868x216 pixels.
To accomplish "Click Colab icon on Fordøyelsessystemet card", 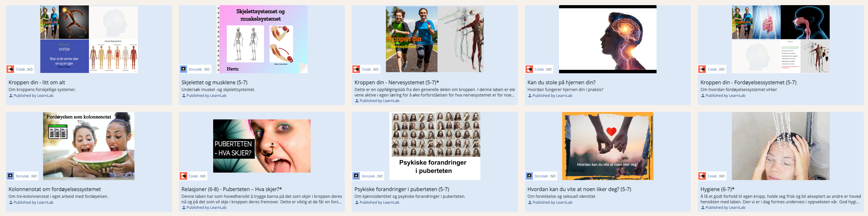I will tap(702, 69).
